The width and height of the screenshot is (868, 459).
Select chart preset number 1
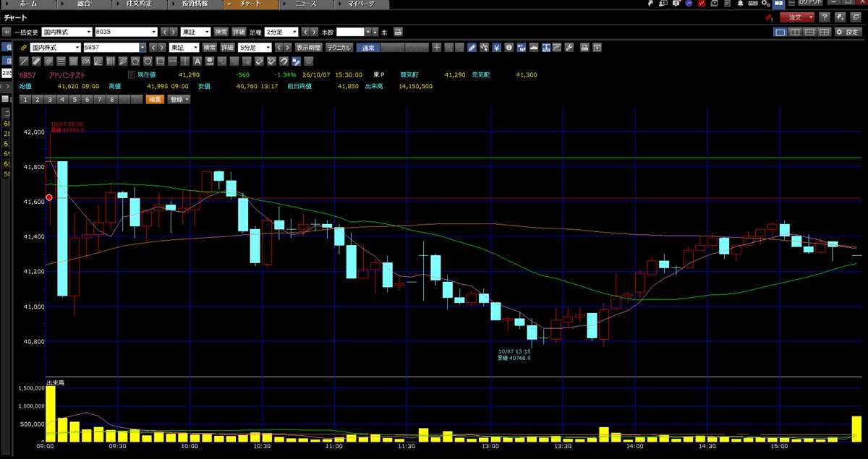pyautogui.click(x=25, y=99)
